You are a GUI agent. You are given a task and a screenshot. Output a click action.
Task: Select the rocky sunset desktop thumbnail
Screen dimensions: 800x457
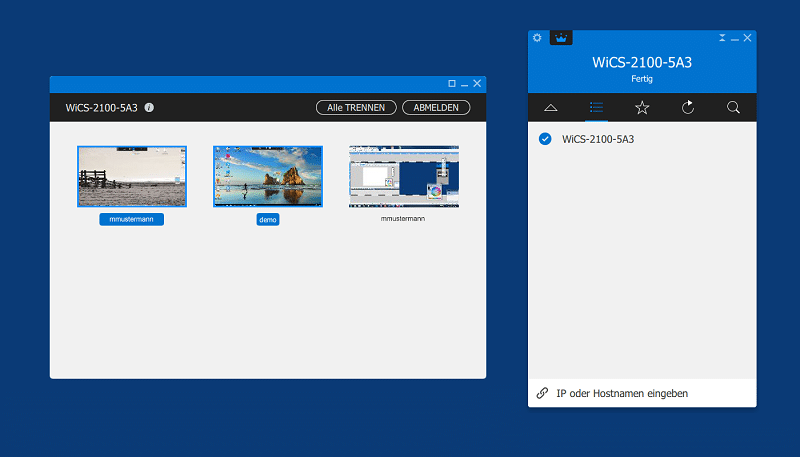click(268, 176)
